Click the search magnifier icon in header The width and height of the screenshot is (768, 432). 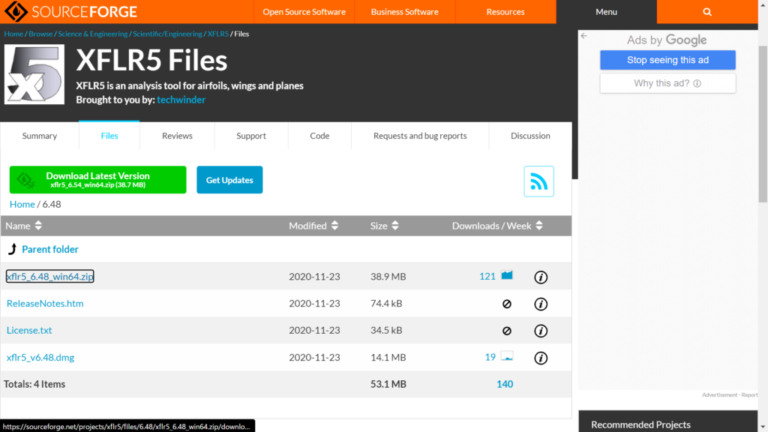[707, 12]
